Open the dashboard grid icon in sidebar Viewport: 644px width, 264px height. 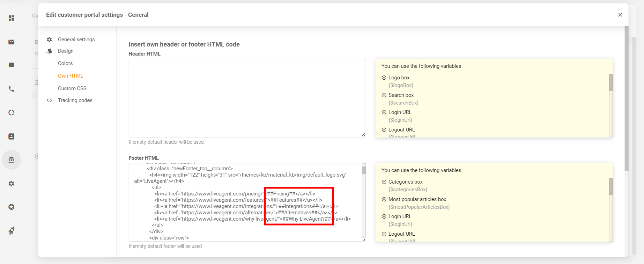(12, 18)
